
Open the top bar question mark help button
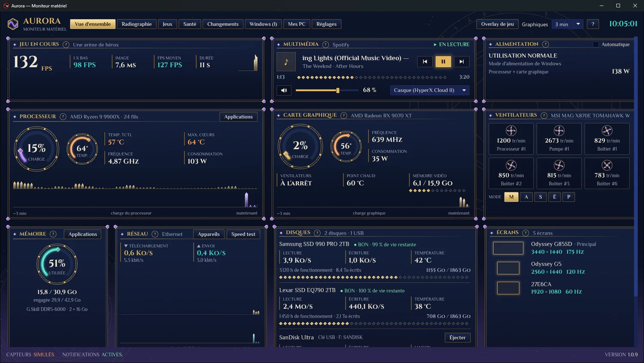593,24
